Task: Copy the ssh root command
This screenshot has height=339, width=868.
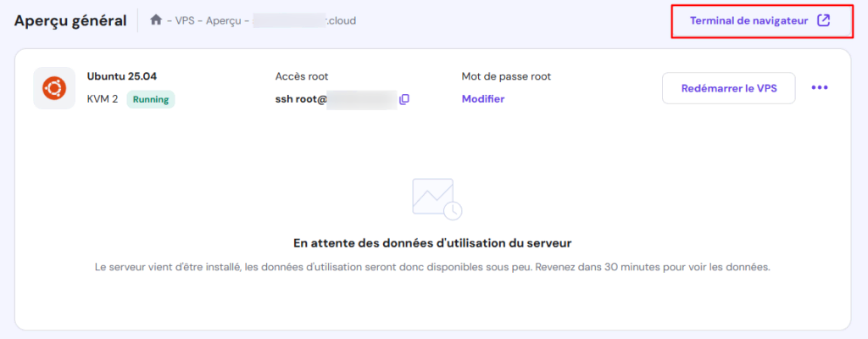Action: click(404, 99)
